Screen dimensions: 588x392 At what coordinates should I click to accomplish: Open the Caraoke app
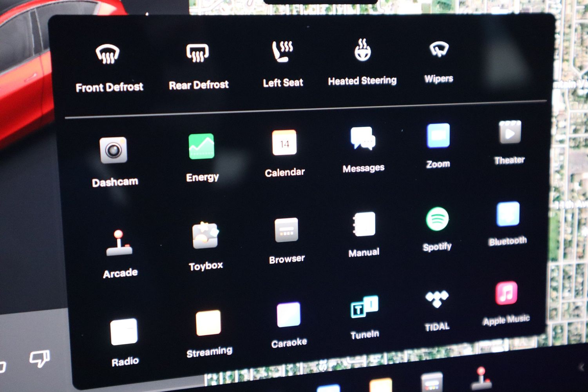pyautogui.click(x=289, y=314)
